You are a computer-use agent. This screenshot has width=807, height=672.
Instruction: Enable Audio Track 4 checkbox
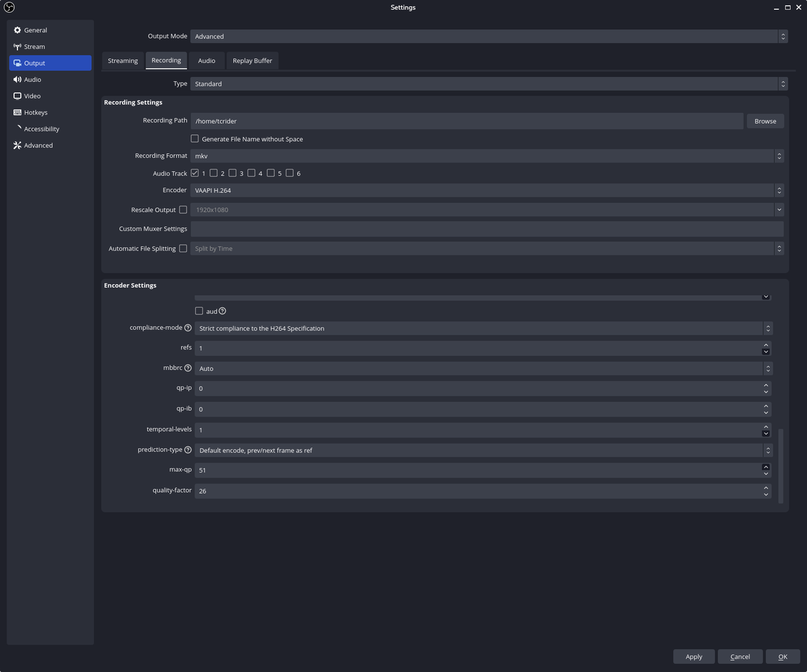pyautogui.click(x=252, y=173)
